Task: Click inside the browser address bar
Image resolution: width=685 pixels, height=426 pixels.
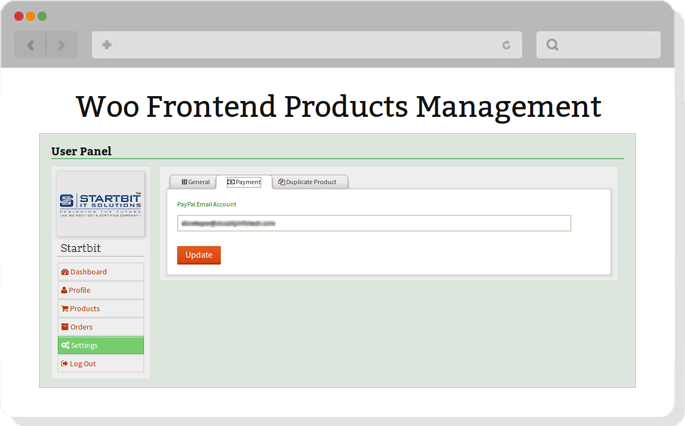Action: (x=300, y=45)
